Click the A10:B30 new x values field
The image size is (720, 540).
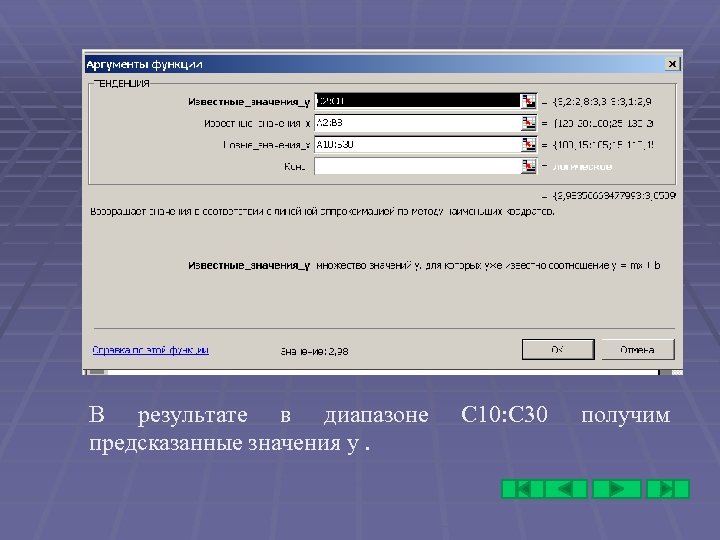(x=417, y=145)
